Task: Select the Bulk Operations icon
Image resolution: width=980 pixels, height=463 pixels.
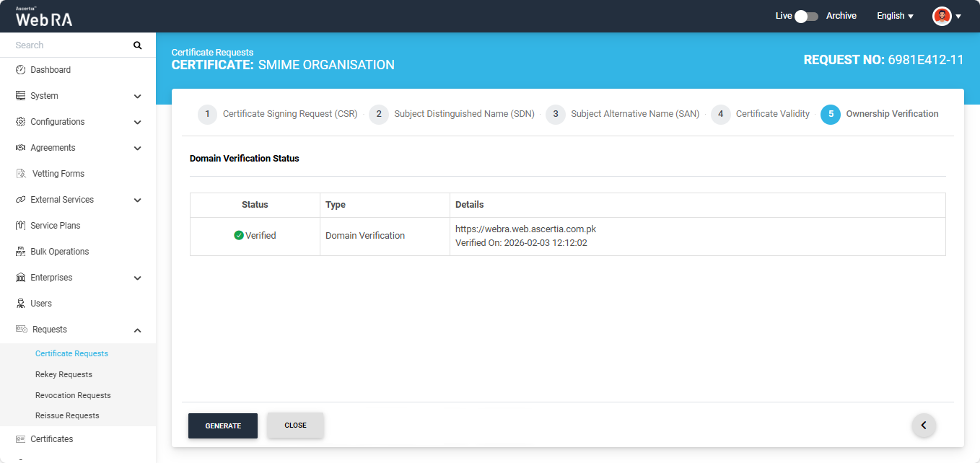Action: click(21, 252)
